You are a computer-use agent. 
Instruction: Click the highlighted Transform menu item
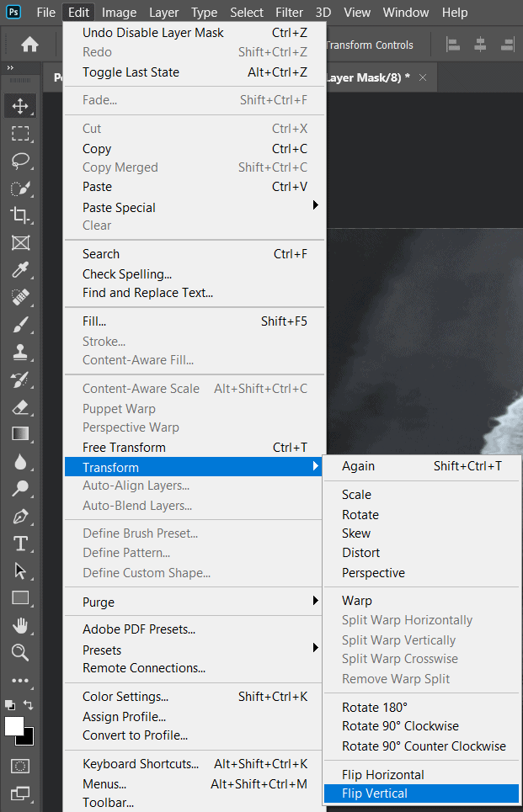click(193, 467)
